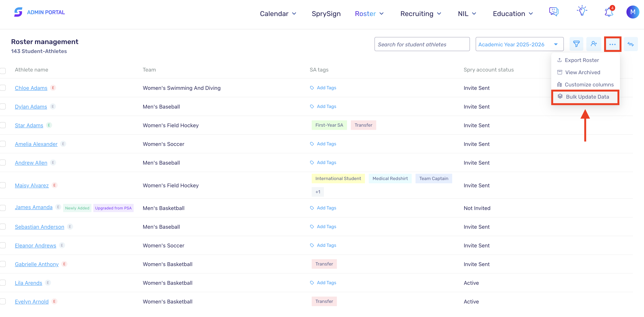Click Add Tags for Lila Arends
The image size is (644, 317).
[323, 283]
